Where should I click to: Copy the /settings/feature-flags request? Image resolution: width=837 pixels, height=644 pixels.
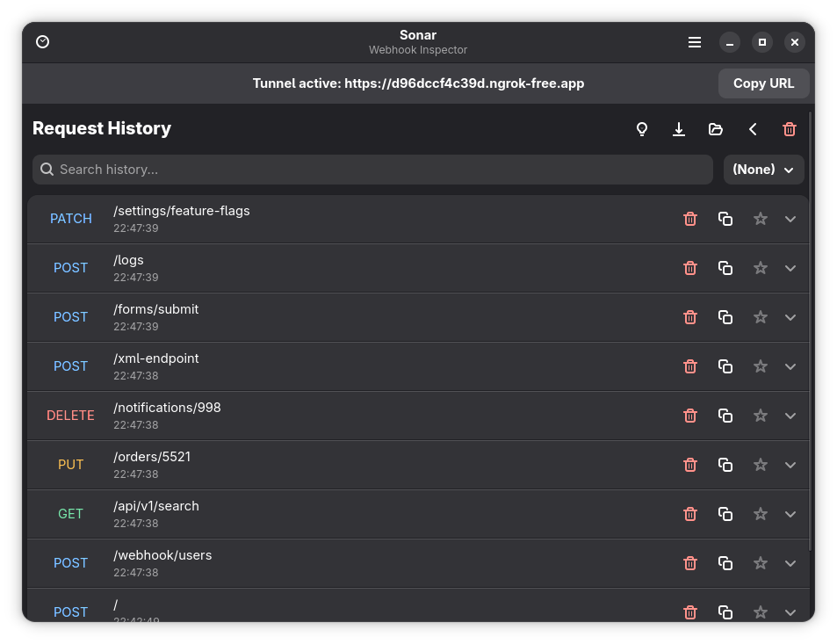[725, 219]
